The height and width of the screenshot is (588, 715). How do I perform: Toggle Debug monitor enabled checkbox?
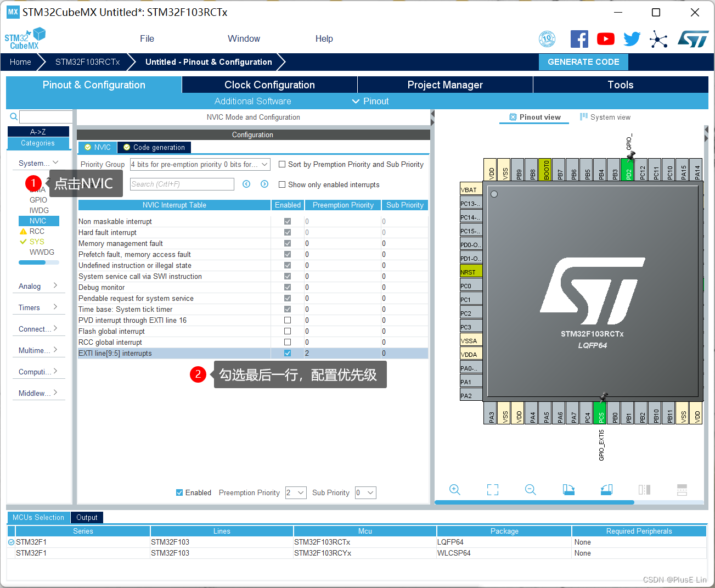click(x=287, y=287)
